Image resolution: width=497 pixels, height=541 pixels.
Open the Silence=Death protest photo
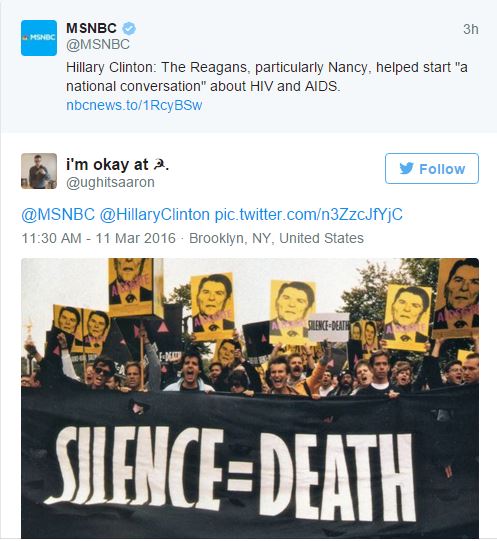point(250,397)
